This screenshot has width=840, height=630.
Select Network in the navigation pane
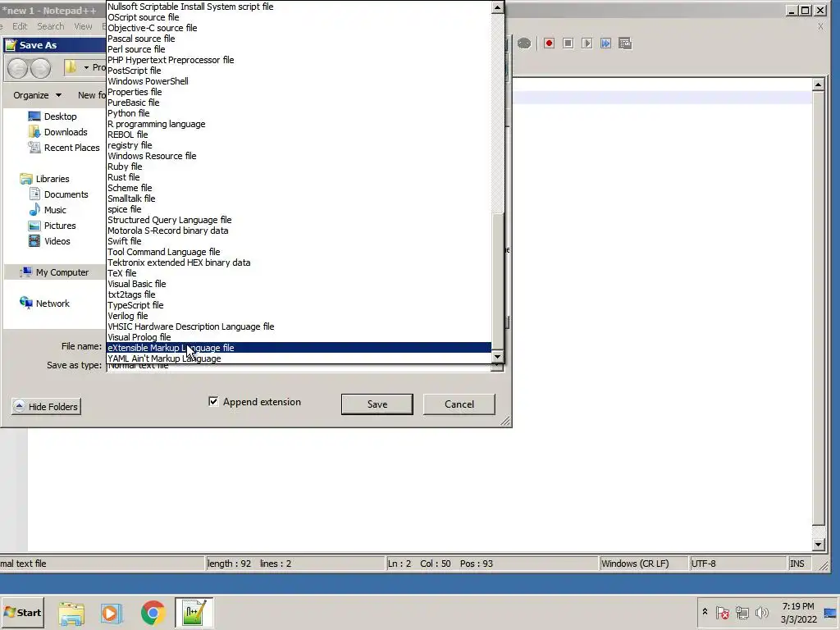52,304
